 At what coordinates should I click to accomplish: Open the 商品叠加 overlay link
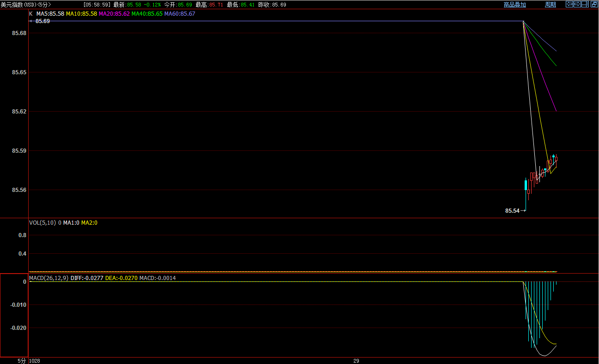[514, 5]
